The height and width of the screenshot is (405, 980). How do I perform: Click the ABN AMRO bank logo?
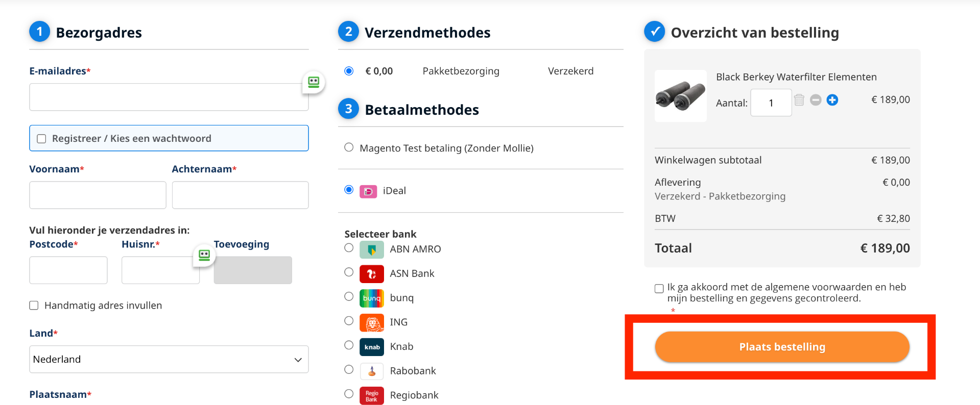point(372,249)
